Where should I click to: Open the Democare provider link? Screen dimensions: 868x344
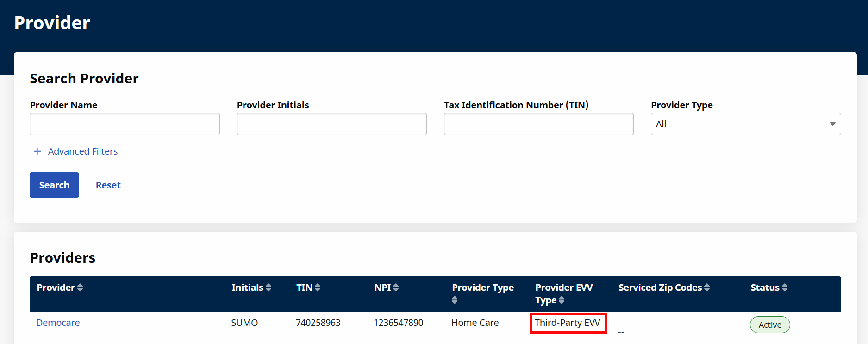58,323
